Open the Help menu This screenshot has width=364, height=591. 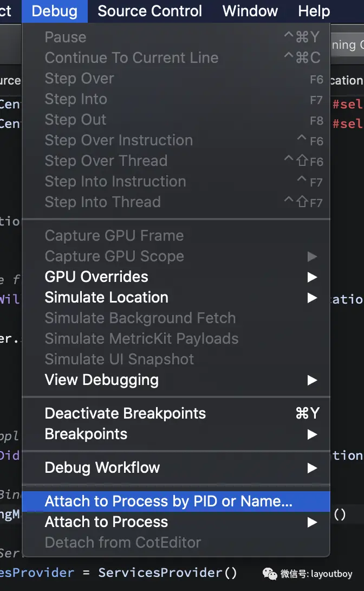[x=314, y=11]
